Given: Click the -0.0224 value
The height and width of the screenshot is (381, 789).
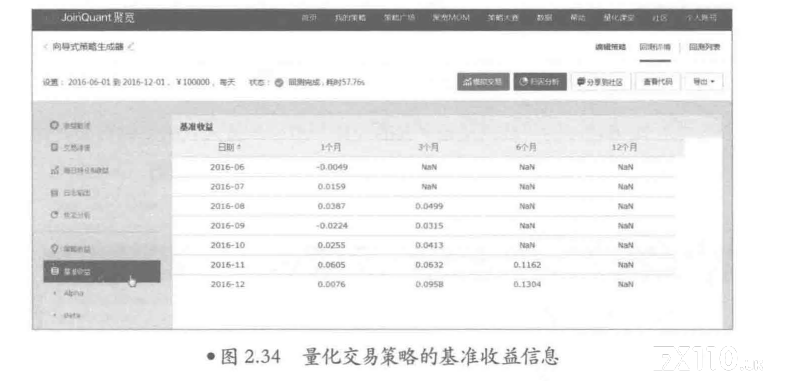Looking at the screenshot, I should (x=332, y=226).
